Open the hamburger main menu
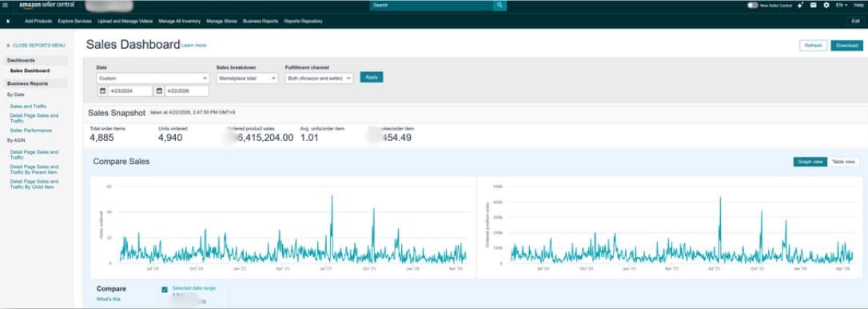Viewport: 868px width, 309px height. pos(5,5)
